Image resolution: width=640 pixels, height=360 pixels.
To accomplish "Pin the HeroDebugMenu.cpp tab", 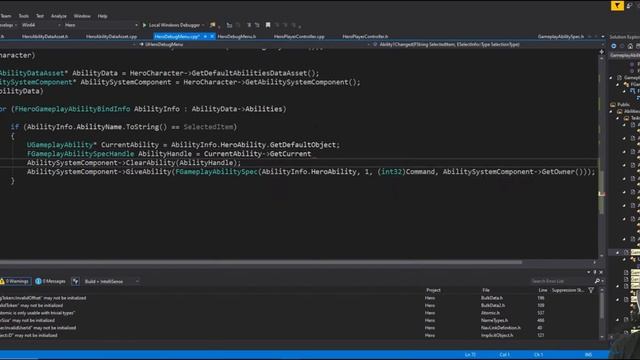I will tap(205, 36).
